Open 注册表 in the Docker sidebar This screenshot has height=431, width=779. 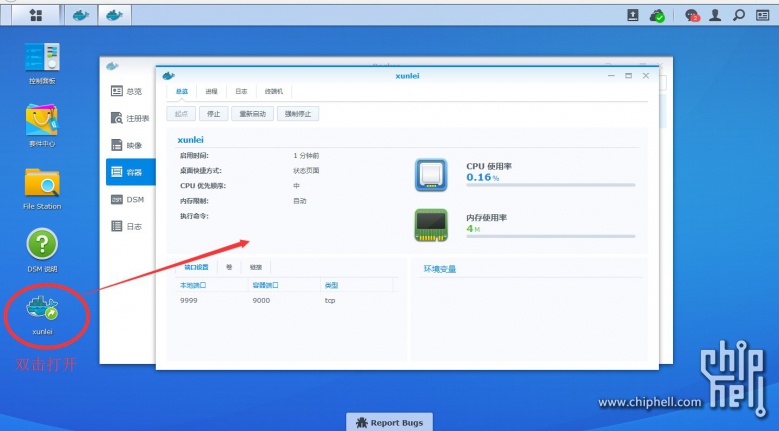(128, 118)
